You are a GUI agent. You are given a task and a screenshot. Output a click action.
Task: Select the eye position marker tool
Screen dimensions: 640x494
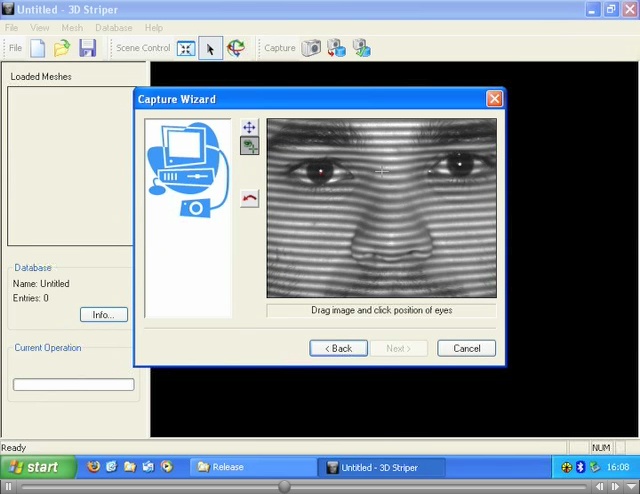[249, 146]
